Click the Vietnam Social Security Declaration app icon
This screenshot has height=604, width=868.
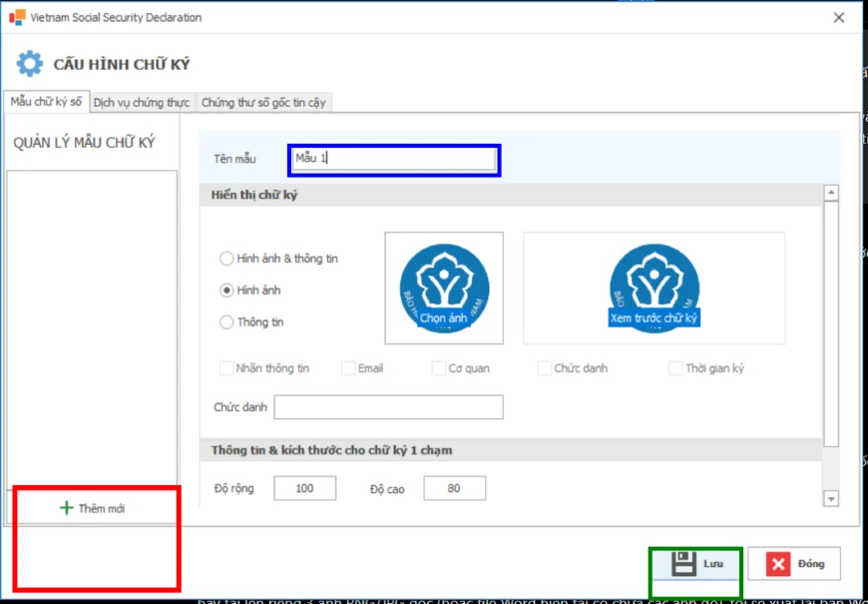click(x=17, y=17)
